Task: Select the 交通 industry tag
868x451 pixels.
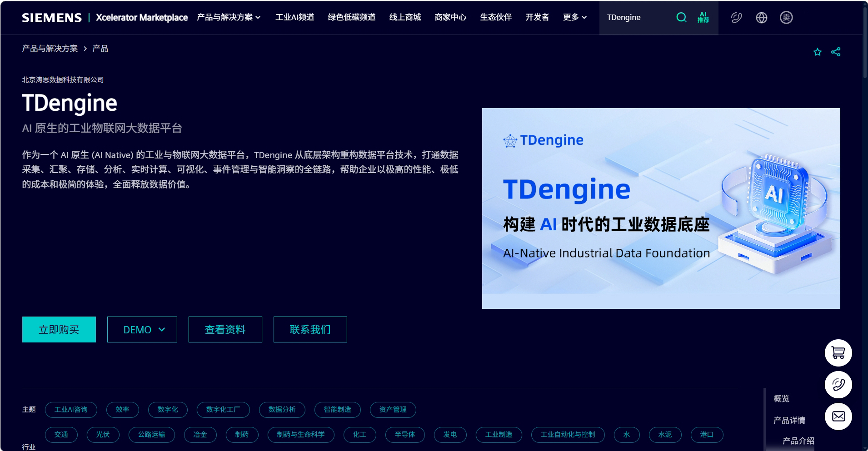Action: tap(61, 435)
